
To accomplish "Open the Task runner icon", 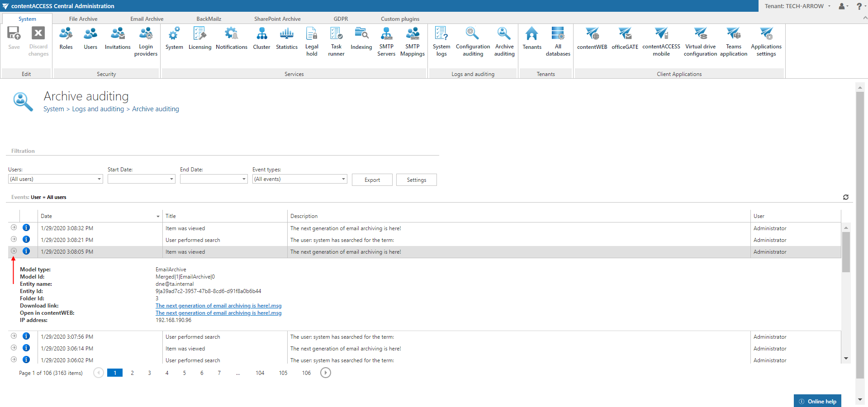I will 336,42.
